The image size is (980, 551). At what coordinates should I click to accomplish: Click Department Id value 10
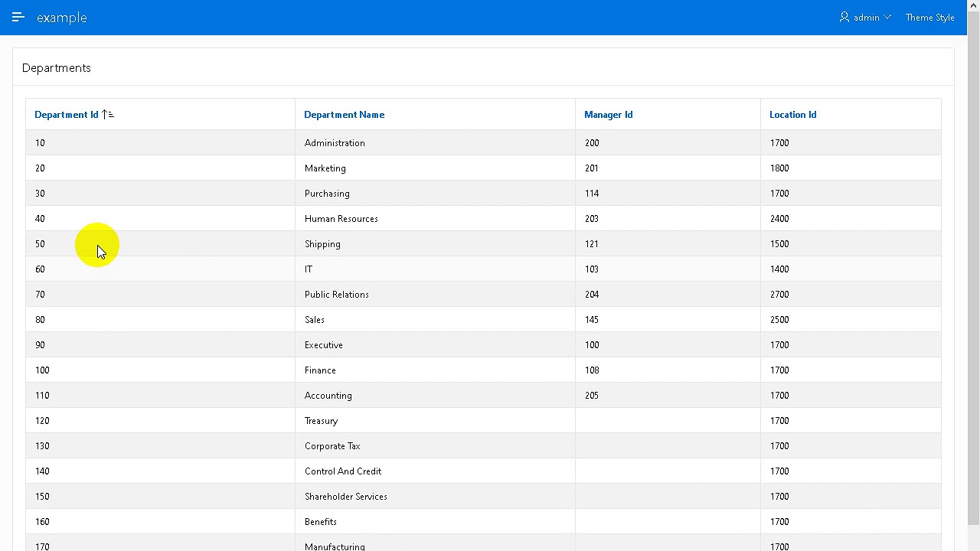coord(40,143)
